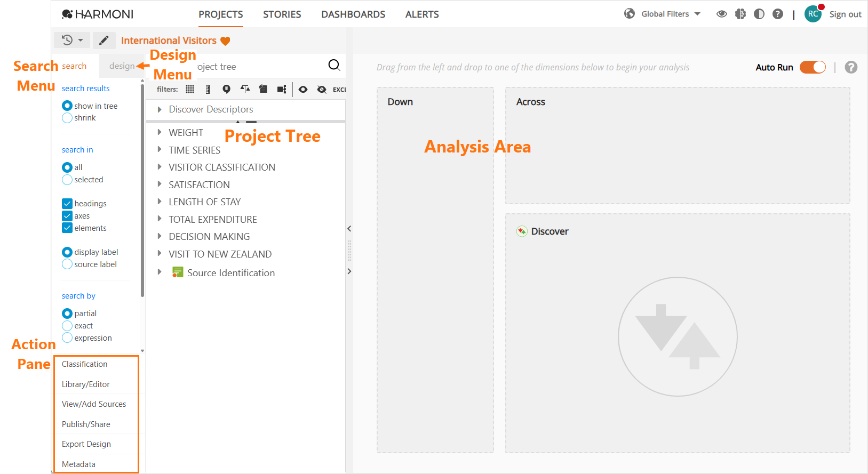Toggle the crossed-out eye hidden filter
The height and width of the screenshot is (474, 868).
(322, 89)
